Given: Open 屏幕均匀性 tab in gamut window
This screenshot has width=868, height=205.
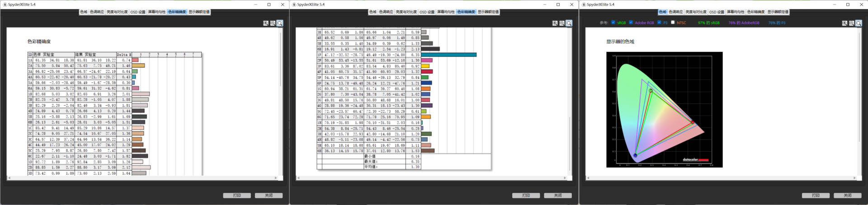Looking at the screenshot, I should point(736,12).
